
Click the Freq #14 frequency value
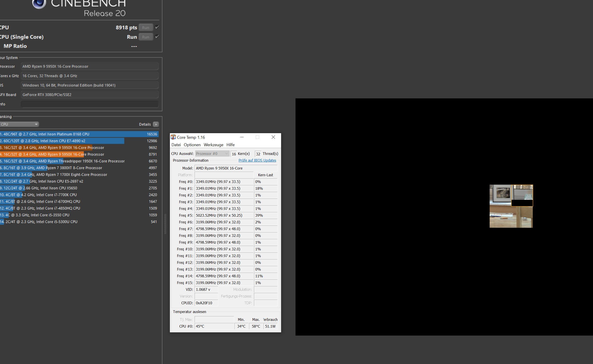coord(224,276)
